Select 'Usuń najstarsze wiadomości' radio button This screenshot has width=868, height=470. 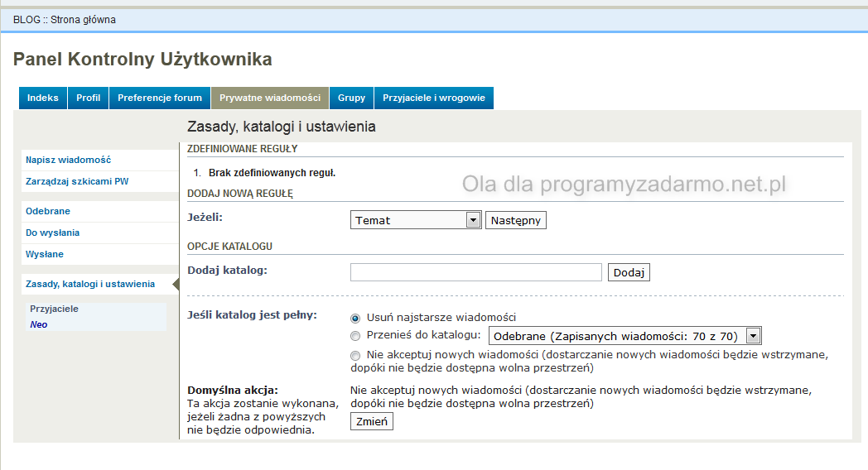(355, 318)
